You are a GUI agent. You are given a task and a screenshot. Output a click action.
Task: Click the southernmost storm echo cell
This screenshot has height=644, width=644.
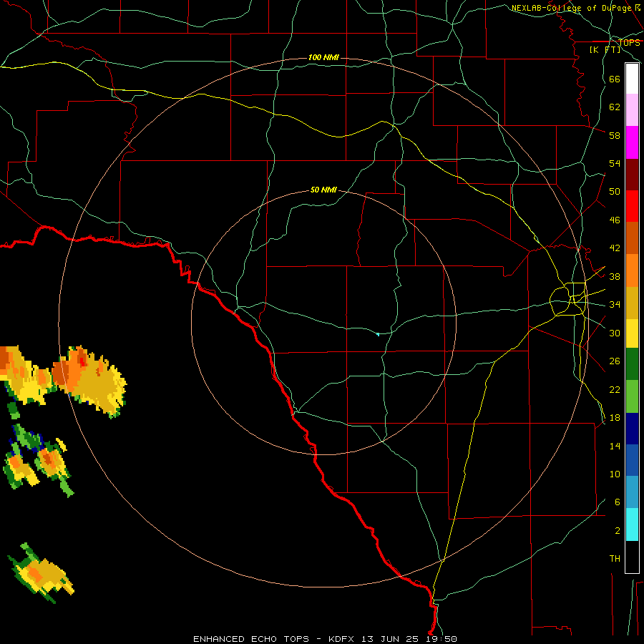point(41,573)
